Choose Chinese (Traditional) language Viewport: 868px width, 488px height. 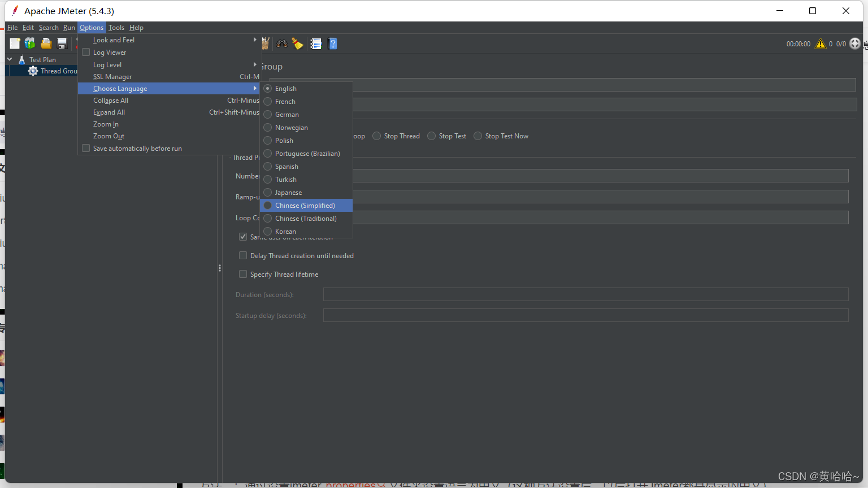point(306,218)
